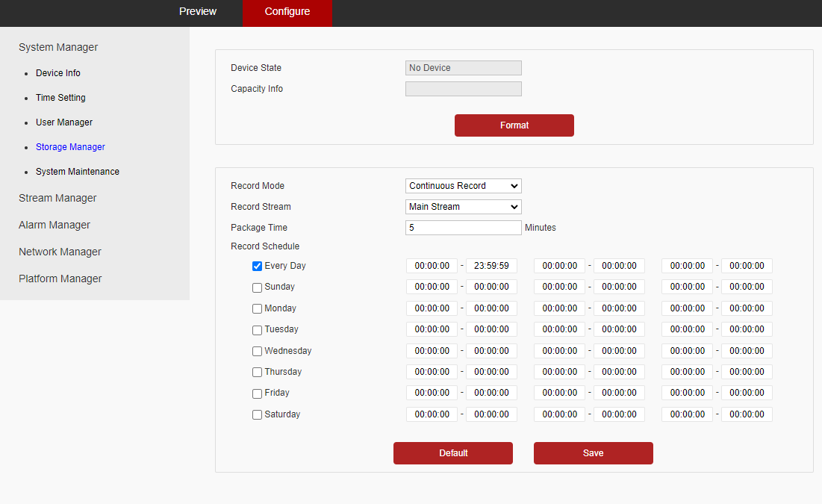This screenshot has height=504, width=822.
Task: Expand the Network Manager section
Action: pos(60,252)
